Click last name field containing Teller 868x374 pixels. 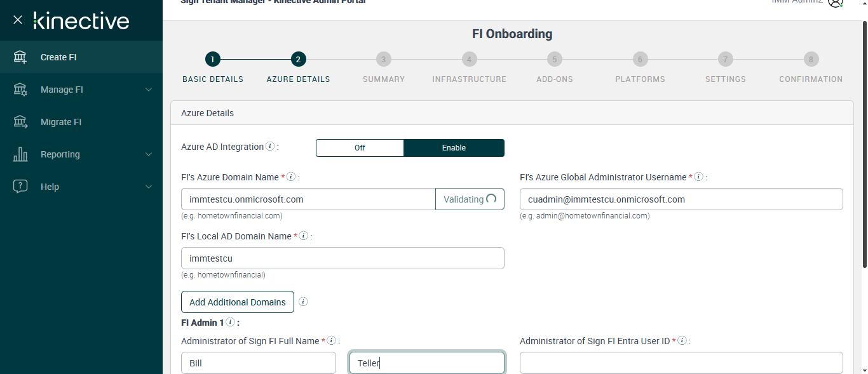point(427,363)
